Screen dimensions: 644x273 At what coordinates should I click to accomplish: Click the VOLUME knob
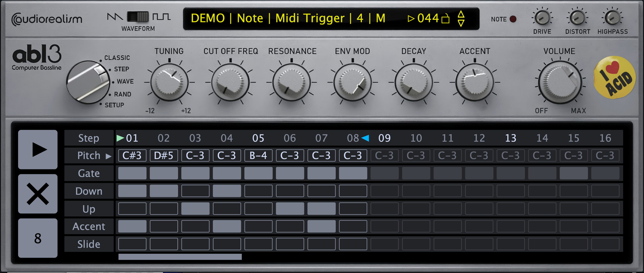(x=560, y=82)
